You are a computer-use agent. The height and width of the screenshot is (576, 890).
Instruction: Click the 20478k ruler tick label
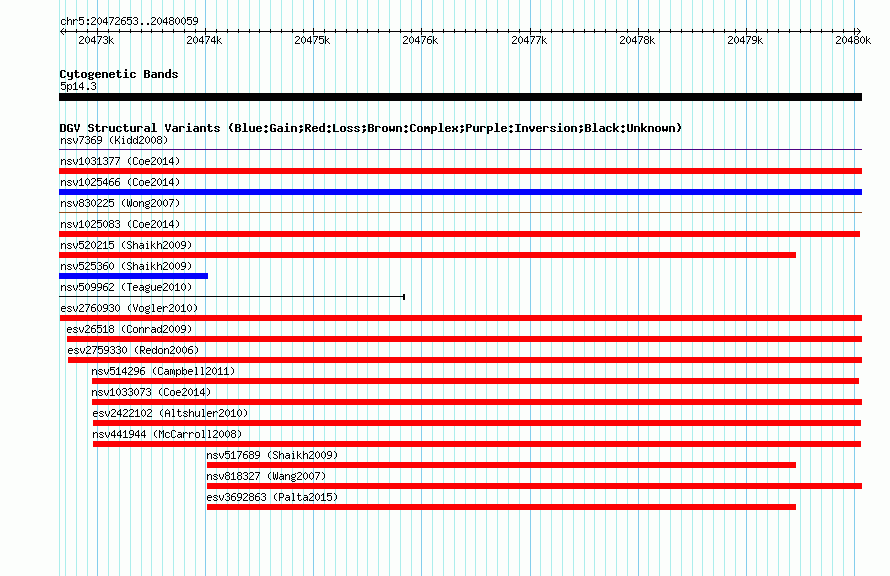637,40
